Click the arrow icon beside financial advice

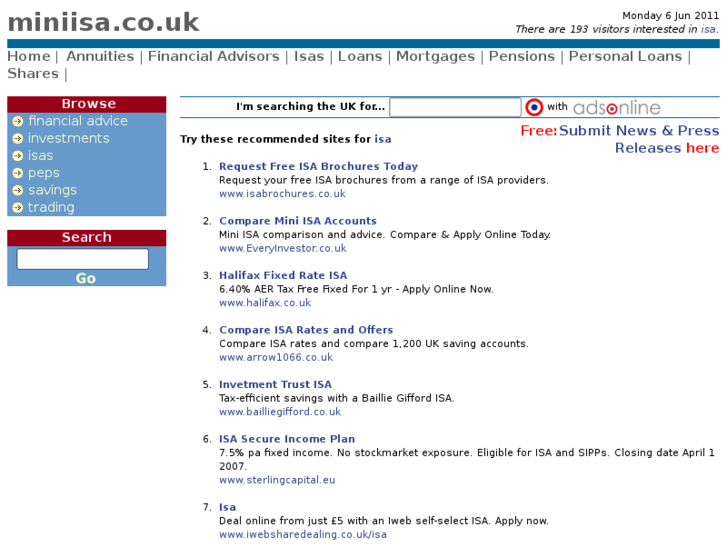click(x=18, y=122)
